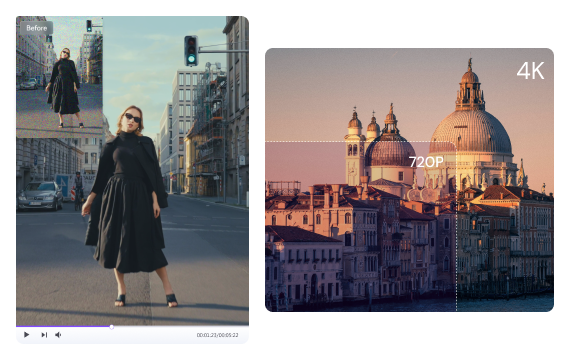Click the 4K label on Venice image
The image size is (570, 360).
(x=530, y=71)
